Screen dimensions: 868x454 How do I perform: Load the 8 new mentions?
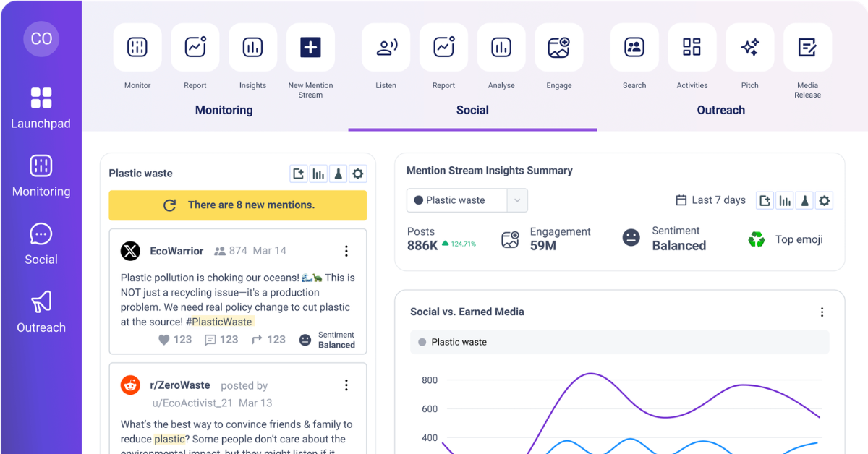[x=238, y=205]
